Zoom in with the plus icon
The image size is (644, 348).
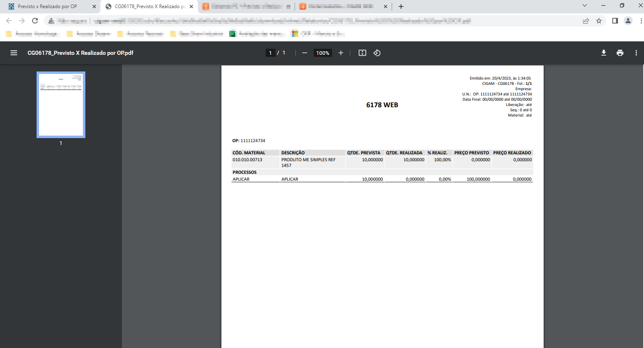pyautogui.click(x=341, y=53)
